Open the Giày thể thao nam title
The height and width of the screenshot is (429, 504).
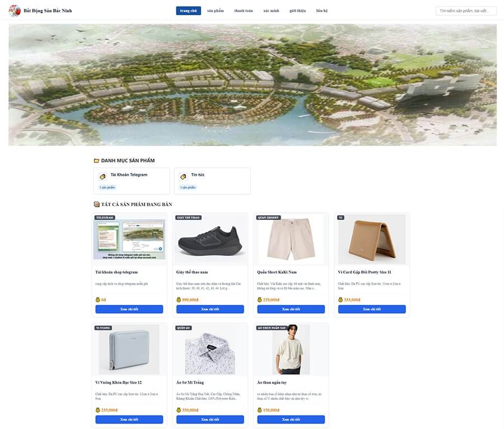point(192,272)
